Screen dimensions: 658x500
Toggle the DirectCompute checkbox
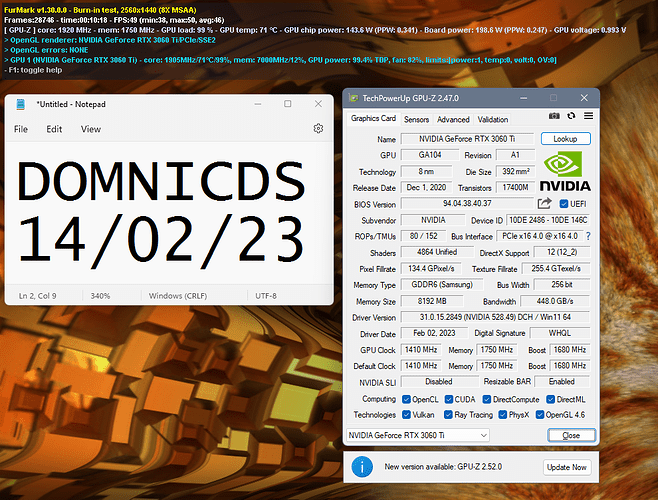(x=486, y=399)
